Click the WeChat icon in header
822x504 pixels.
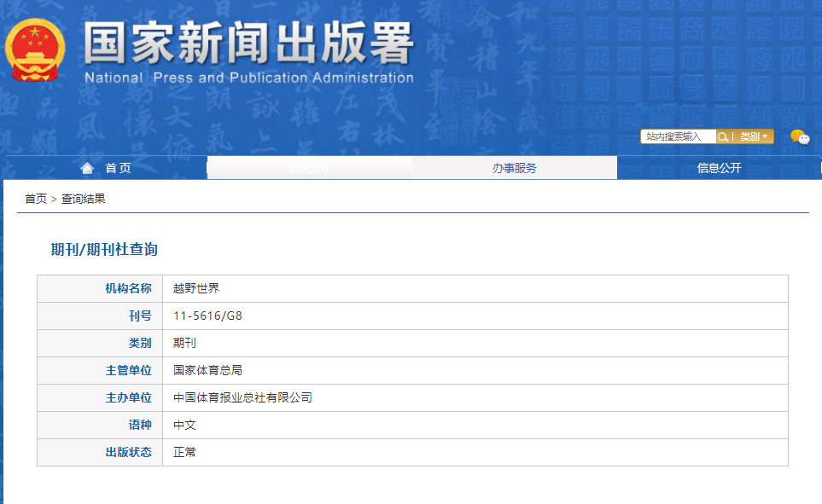coord(799,136)
